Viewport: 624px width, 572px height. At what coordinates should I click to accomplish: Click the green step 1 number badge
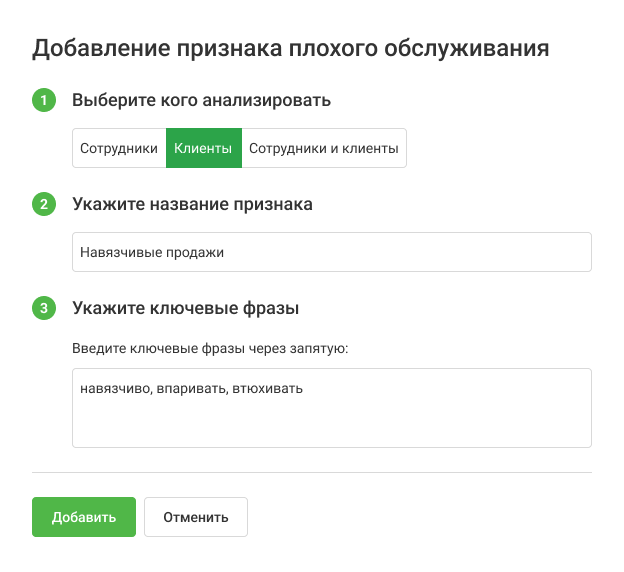click(44, 100)
